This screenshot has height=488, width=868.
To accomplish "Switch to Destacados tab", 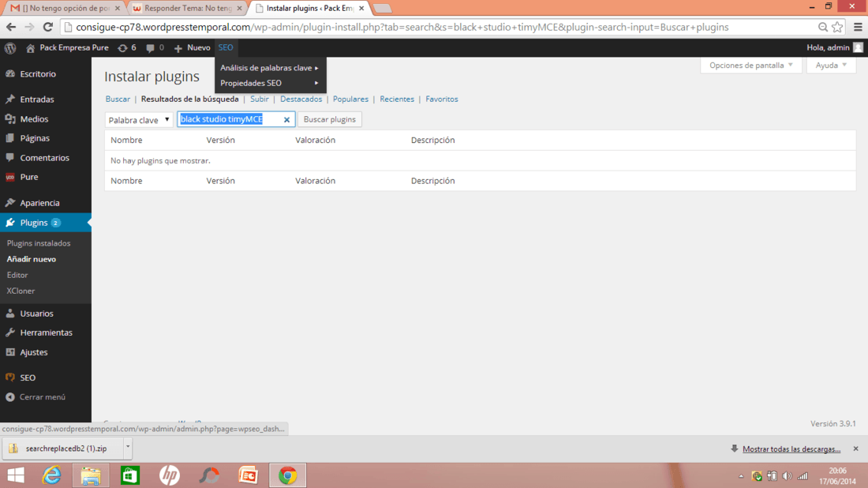I will (301, 99).
